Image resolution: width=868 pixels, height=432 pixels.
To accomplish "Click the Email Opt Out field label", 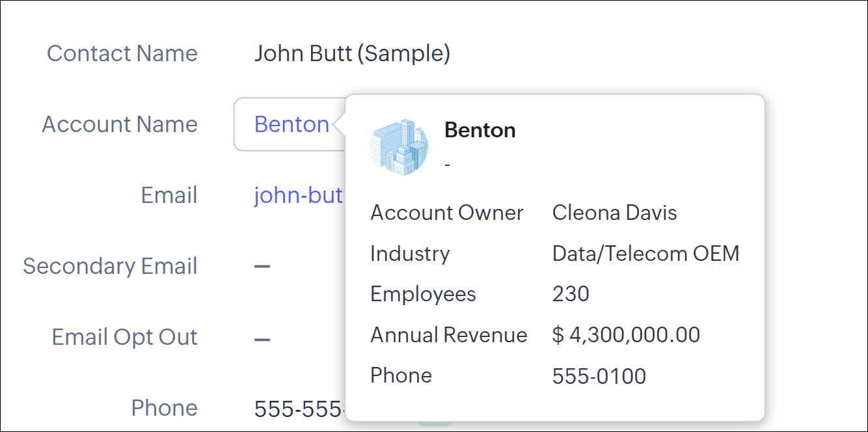I will tap(124, 337).
